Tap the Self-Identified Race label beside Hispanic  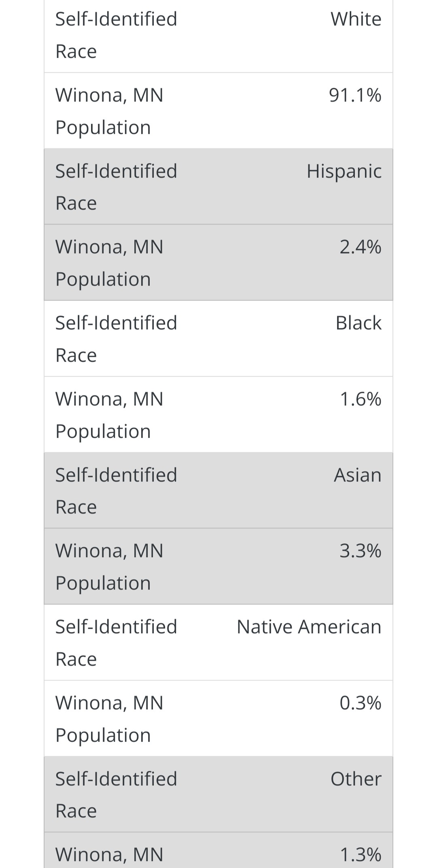point(116,187)
